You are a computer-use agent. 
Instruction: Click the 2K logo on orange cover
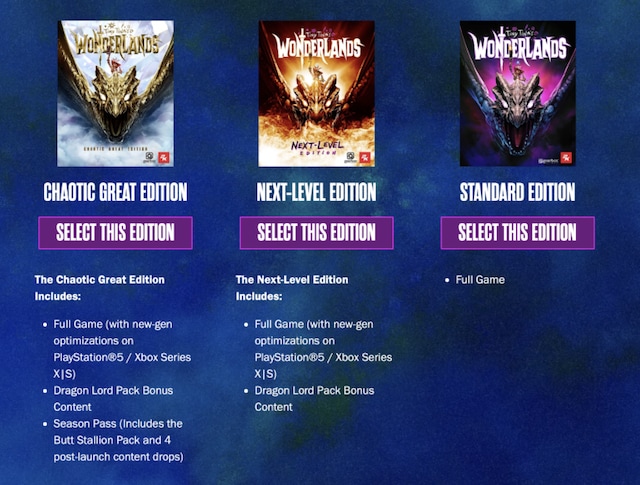(364, 158)
